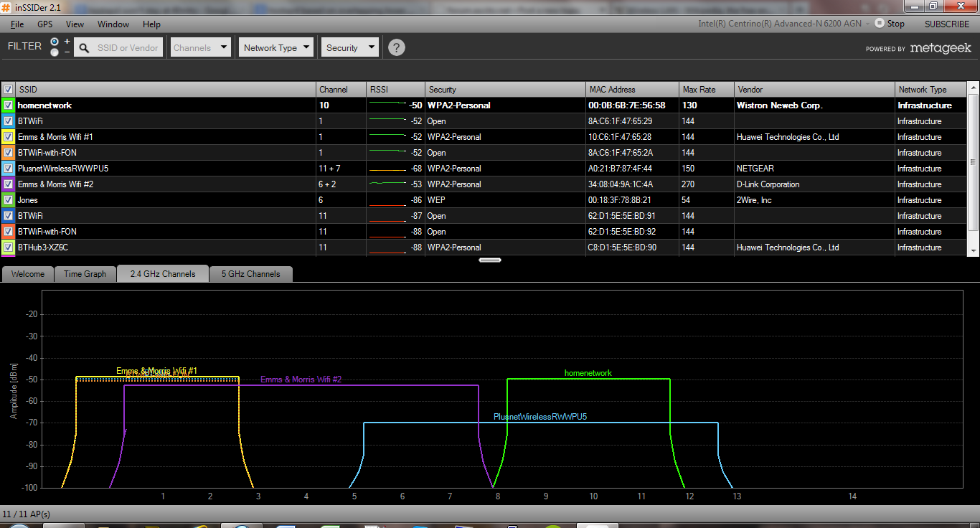
Task: Open the GPS menu
Action: 45,24
